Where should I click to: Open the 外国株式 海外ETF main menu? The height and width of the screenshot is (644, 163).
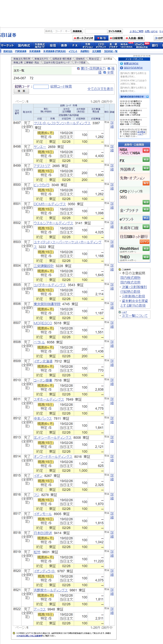tap(40, 46)
